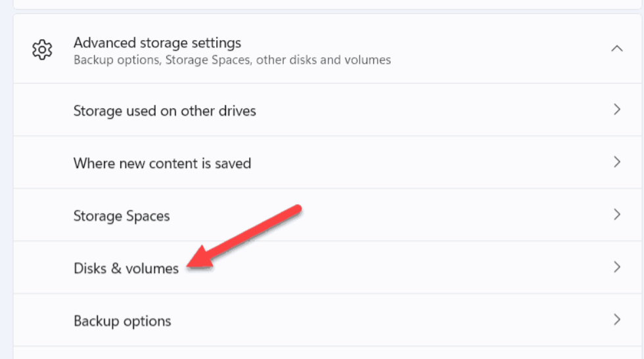
Task: Open the Disks & volumes label
Action: (x=126, y=268)
